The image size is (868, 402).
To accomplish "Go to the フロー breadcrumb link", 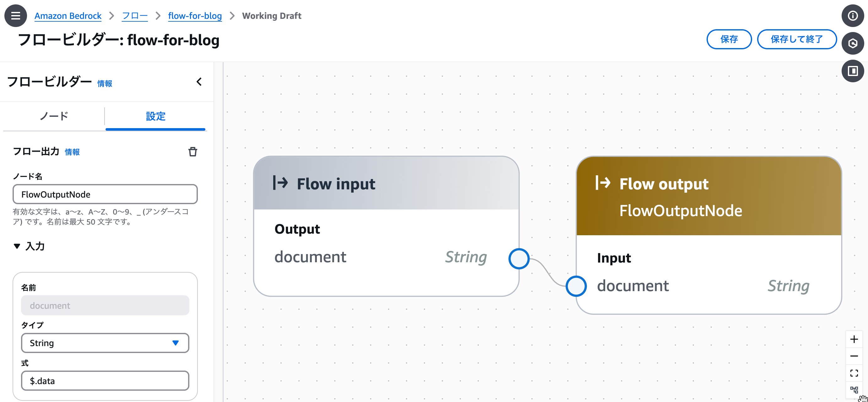I will click(135, 16).
